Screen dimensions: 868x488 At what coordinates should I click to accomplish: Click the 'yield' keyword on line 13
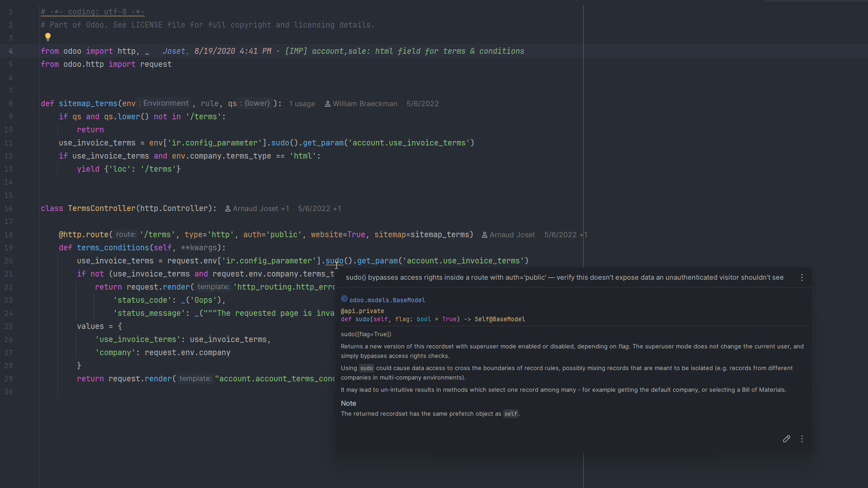(x=88, y=169)
